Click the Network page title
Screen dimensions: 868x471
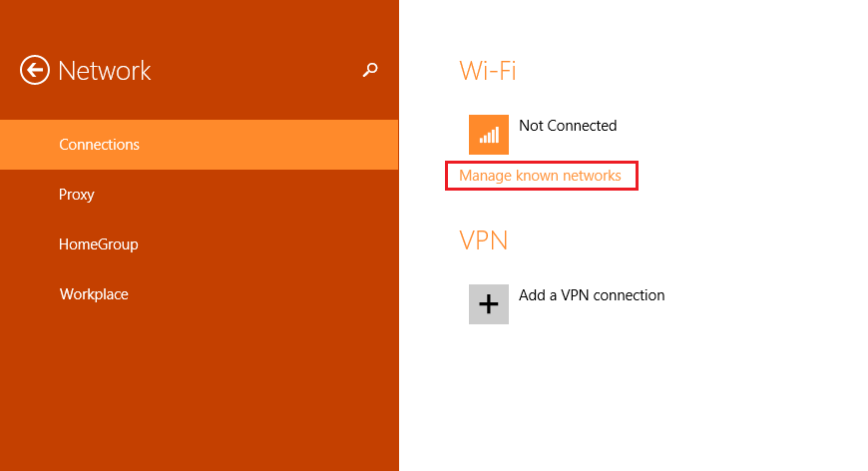(x=104, y=71)
